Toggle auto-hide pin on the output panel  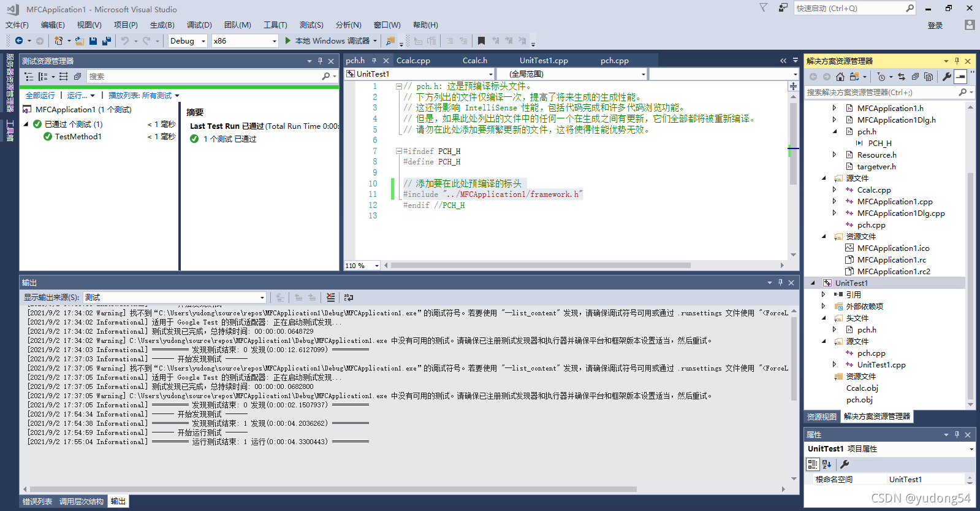[x=780, y=282]
